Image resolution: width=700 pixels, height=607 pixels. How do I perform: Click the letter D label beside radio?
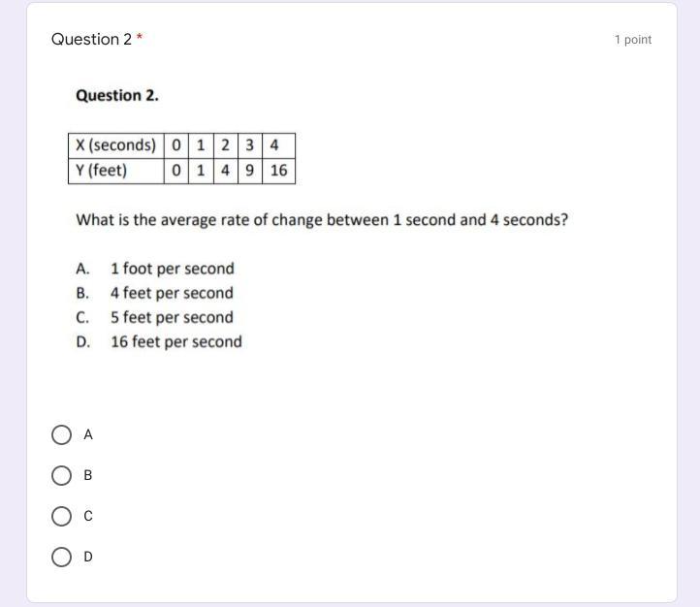88,557
